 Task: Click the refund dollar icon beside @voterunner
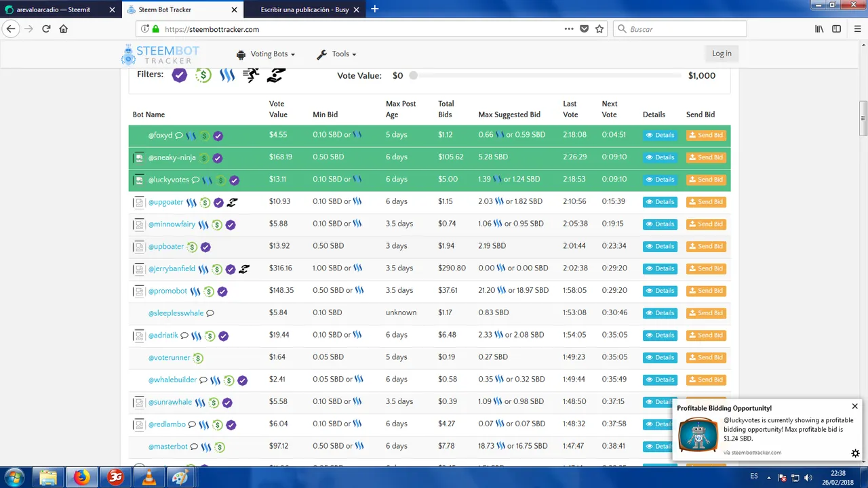tap(198, 358)
